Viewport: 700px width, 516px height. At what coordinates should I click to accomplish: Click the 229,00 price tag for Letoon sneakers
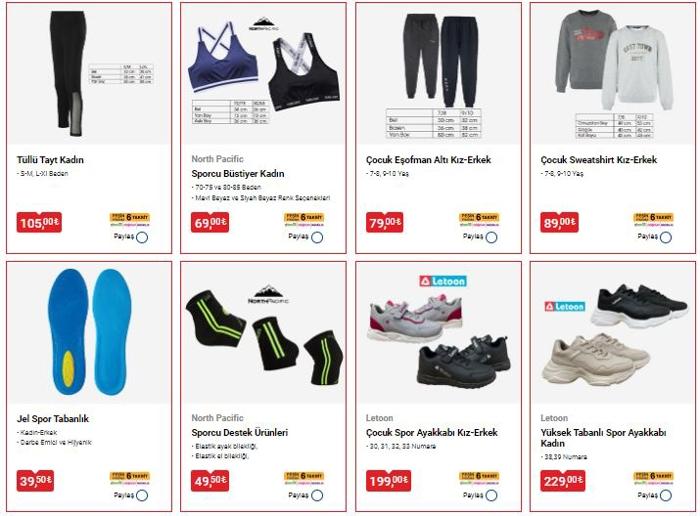[562, 481]
